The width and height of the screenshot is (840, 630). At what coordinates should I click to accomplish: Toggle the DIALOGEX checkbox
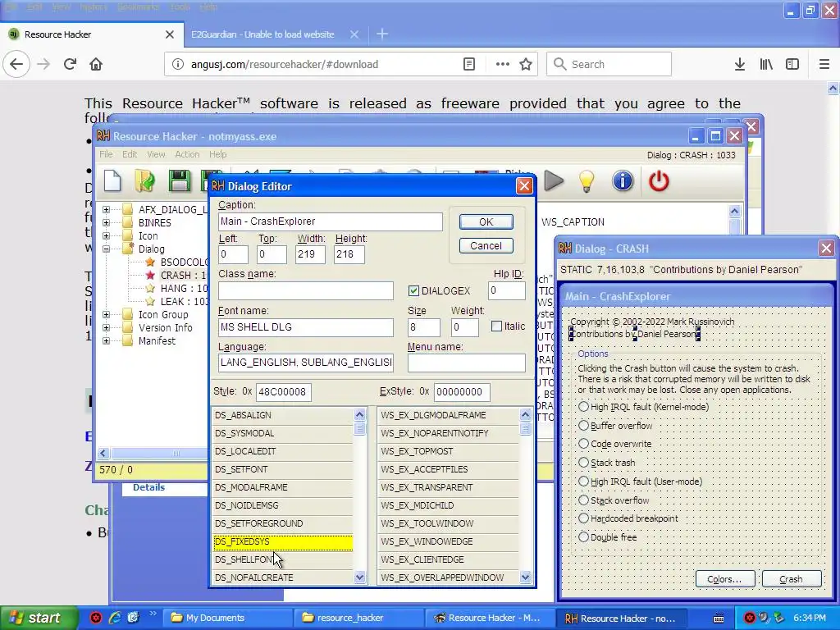click(x=413, y=291)
